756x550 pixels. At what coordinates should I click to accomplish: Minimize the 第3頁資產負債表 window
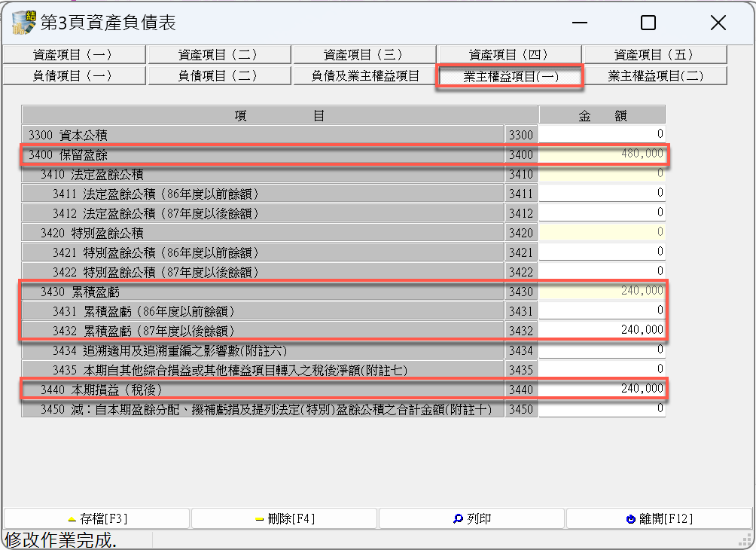(580, 23)
